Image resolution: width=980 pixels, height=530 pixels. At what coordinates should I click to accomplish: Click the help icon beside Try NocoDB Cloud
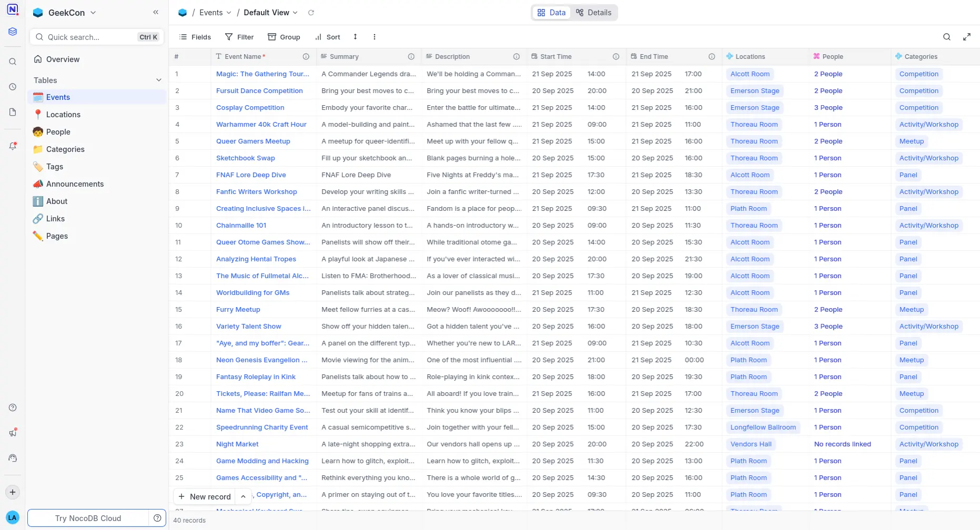point(157,518)
